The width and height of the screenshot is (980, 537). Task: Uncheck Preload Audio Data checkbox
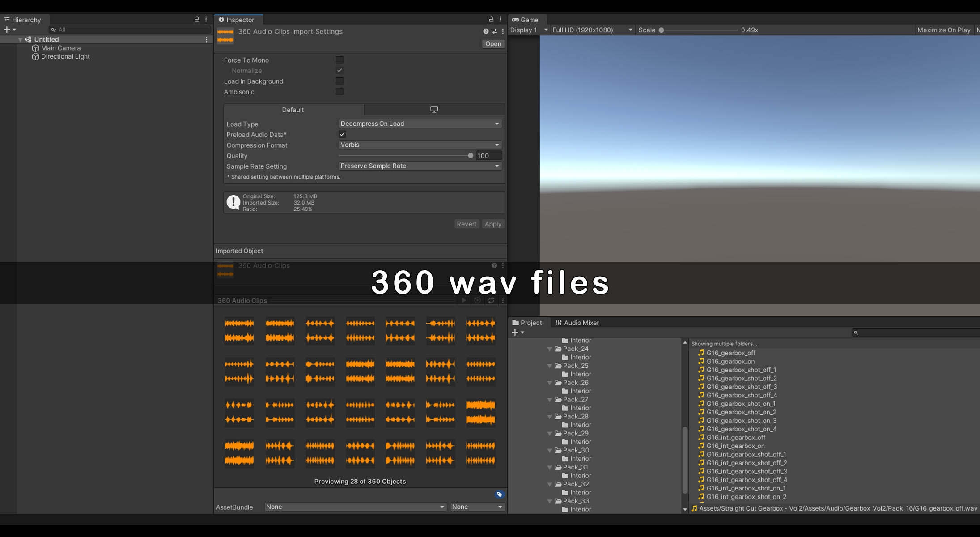click(x=342, y=134)
